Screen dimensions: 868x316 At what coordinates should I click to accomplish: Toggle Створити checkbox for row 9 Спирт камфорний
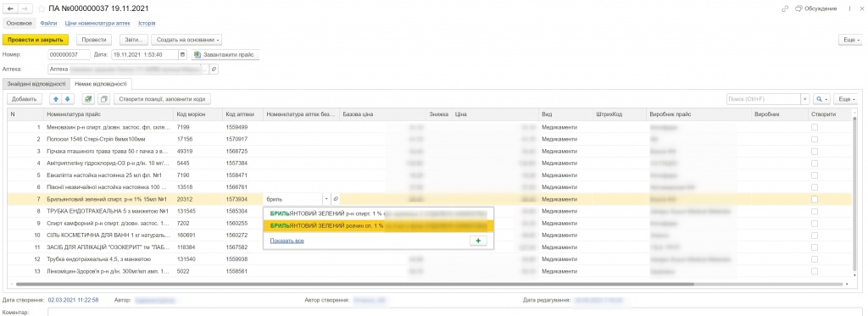pos(815,223)
